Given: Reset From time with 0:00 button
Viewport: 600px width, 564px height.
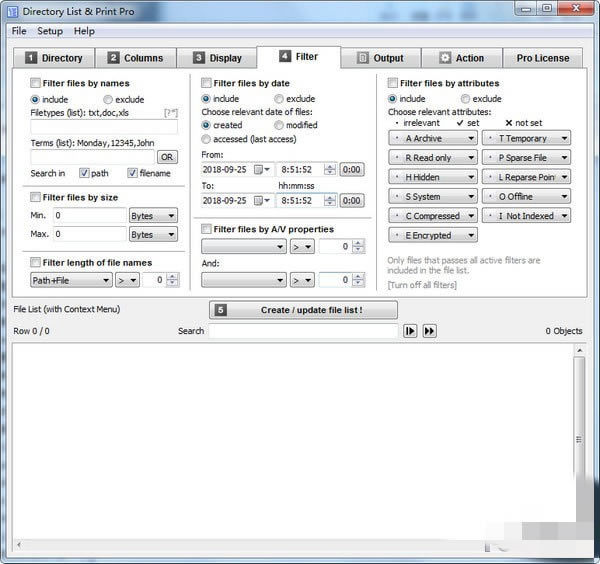Looking at the screenshot, I should (x=351, y=170).
